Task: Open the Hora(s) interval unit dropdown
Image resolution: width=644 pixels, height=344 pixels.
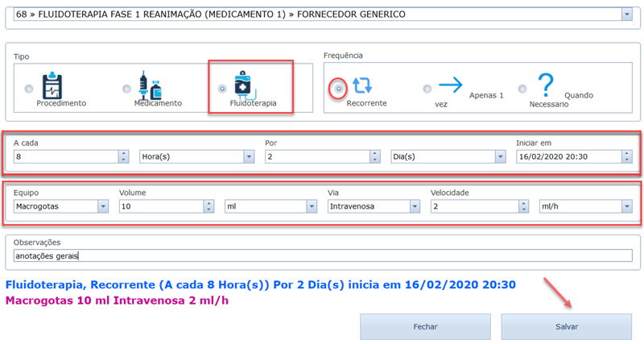Action: [x=249, y=156]
